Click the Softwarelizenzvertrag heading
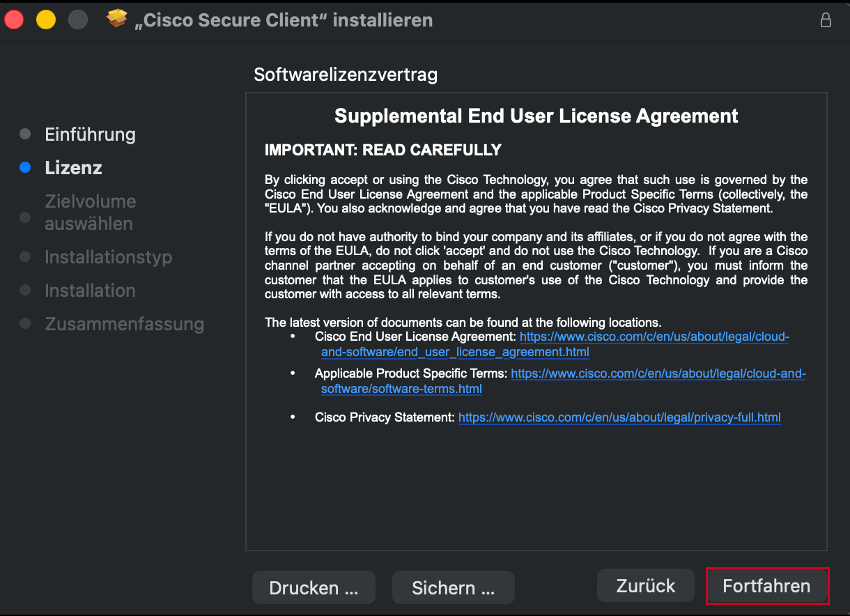 tap(346, 75)
